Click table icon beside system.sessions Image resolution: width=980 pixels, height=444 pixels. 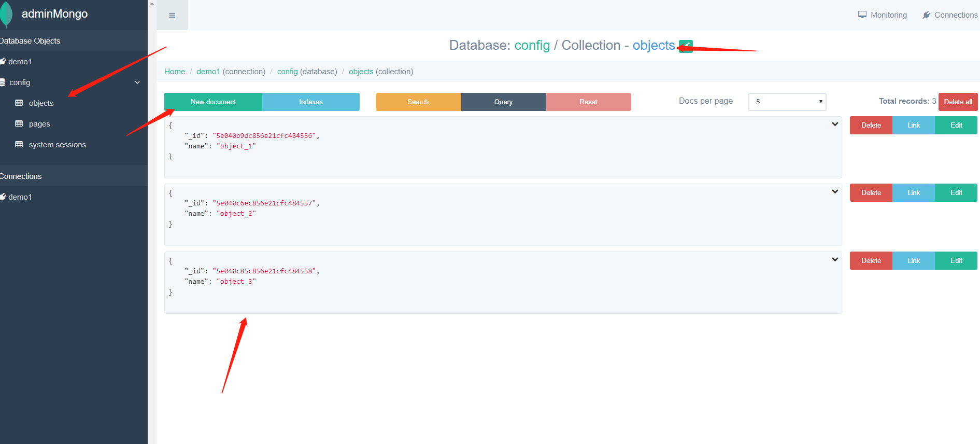(x=19, y=144)
